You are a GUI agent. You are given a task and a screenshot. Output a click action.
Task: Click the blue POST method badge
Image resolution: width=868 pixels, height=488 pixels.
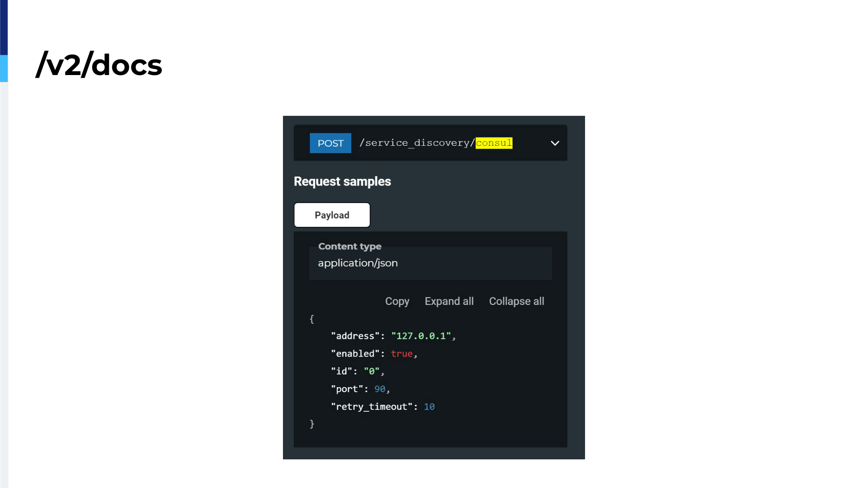click(330, 143)
